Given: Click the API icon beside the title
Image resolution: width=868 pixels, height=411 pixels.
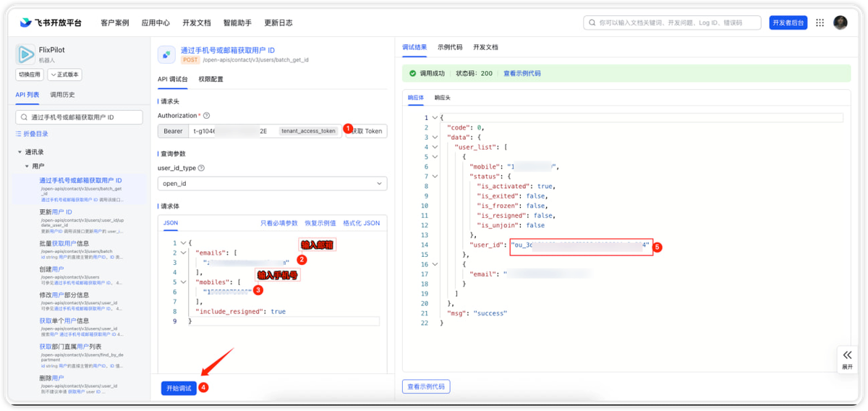Looking at the screenshot, I should tap(166, 54).
